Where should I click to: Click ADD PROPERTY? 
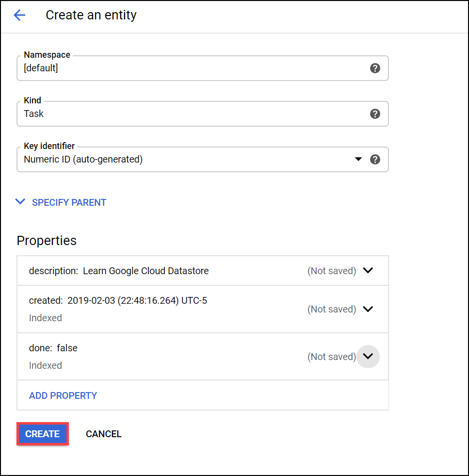[63, 395]
